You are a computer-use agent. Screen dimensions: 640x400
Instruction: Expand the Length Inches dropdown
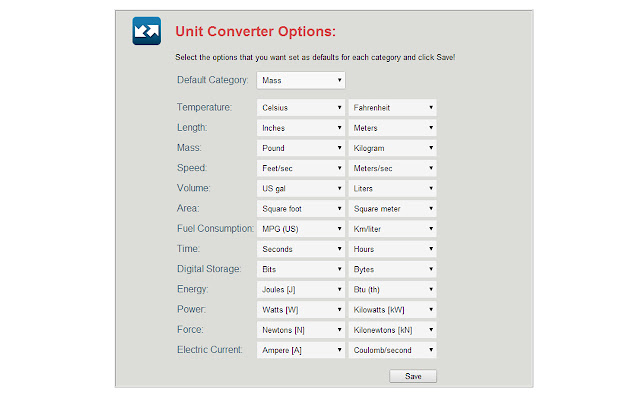click(301, 128)
